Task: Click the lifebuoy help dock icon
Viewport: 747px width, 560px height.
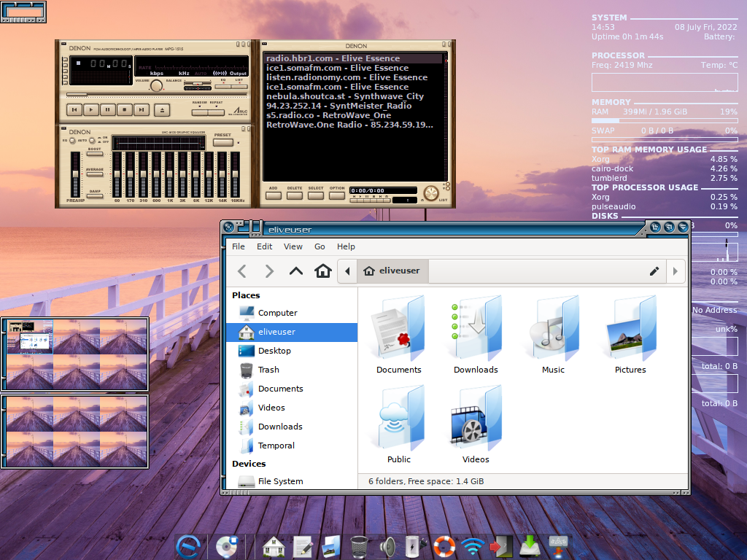Action: tap(444, 547)
